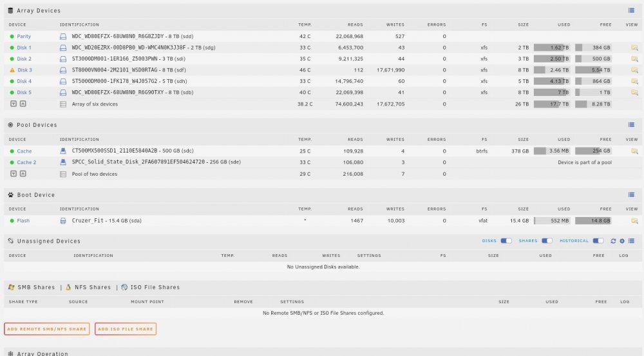644x356 pixels.
Task: Open the Flash device link
Action: pos(23,221)
